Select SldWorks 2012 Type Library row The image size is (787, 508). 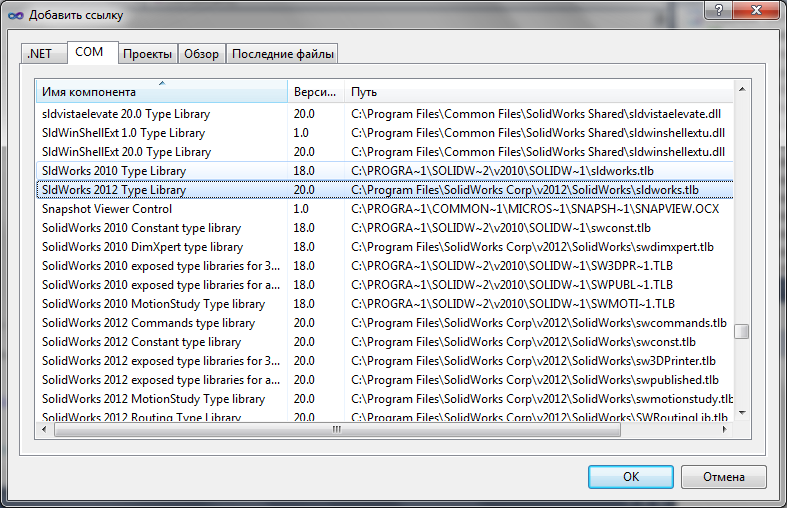coord(384,190)
